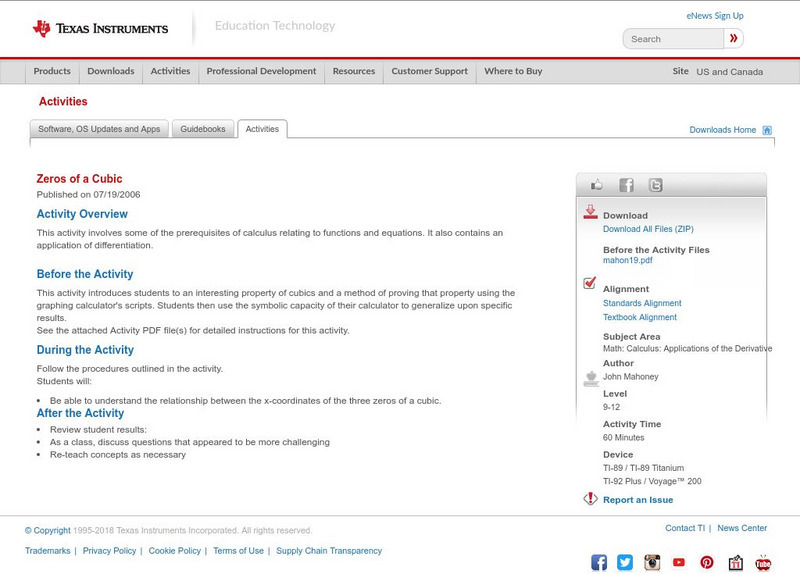Open Standards Alignment link
Viewport: 800px width, 574px height.
coord(642,303)
